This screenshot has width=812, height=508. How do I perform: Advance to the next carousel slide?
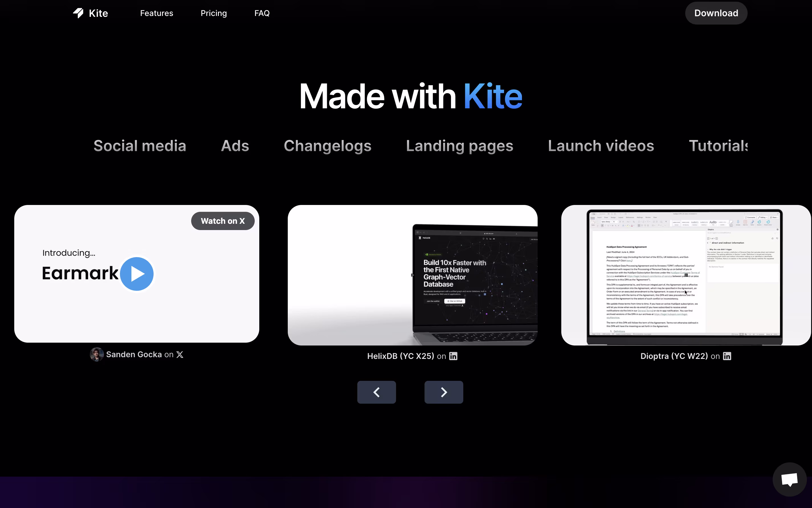[443, 392]
